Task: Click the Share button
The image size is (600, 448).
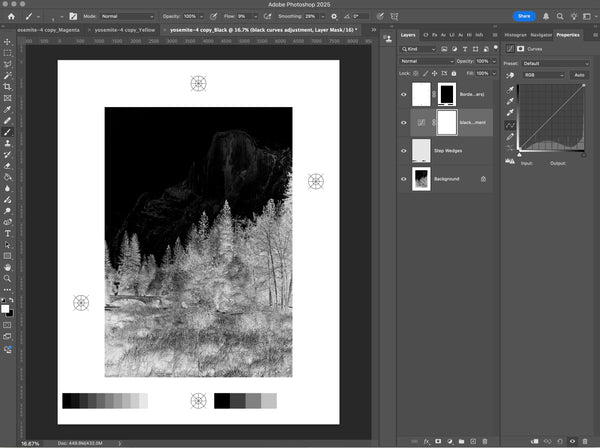Action: [524, 16]
